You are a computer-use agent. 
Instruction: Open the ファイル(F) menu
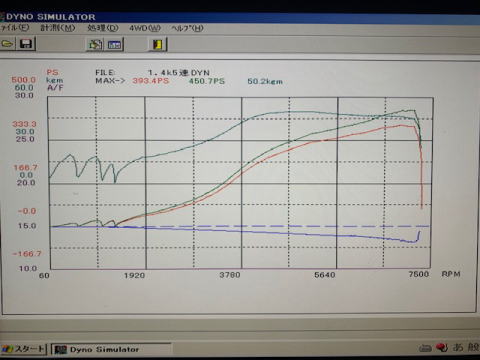click(x=15, y=28)
